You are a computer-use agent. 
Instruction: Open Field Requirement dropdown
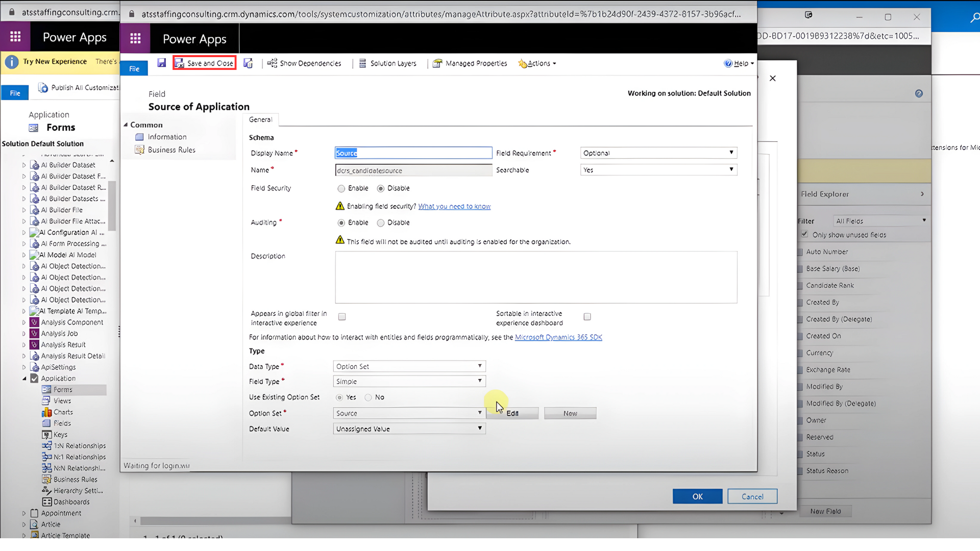point(658,153)
